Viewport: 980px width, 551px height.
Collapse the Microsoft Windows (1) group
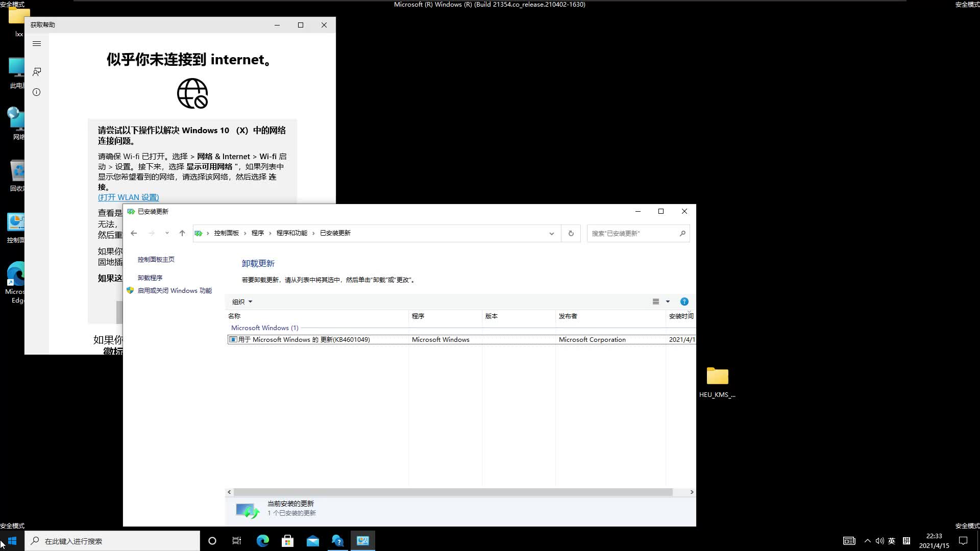264,328
